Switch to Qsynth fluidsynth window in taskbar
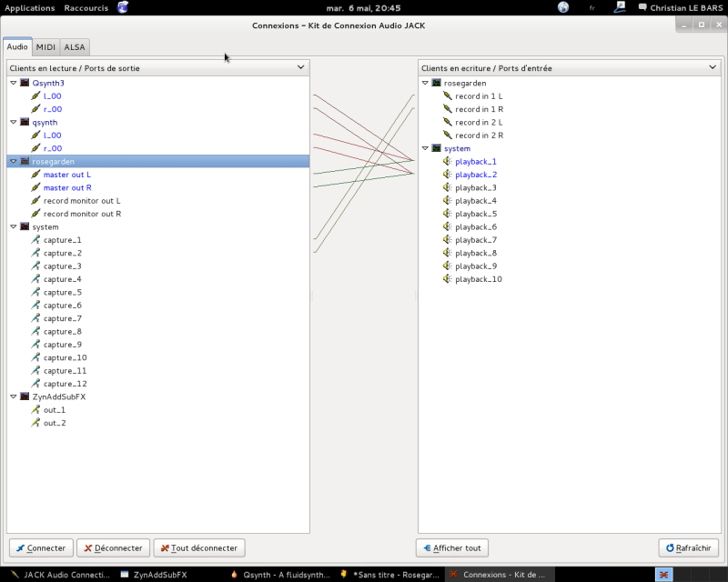Image resolution: width=728 pixels, height=582 pixels. tap(280, 575)
